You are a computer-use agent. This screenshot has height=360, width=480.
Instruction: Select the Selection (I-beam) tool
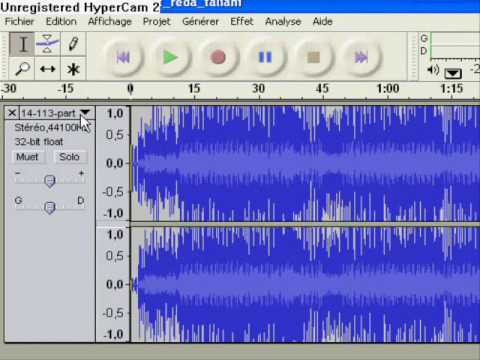coord(22,44)
